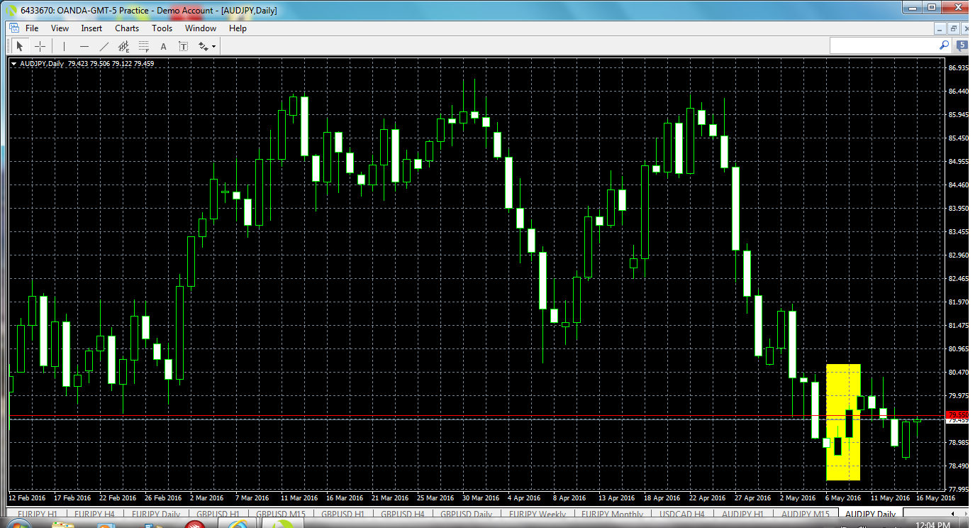Open the Window menu
Image resolution: width=980 pixels, height=528 pixels.
pyautogui.click(x=201, y=28)
